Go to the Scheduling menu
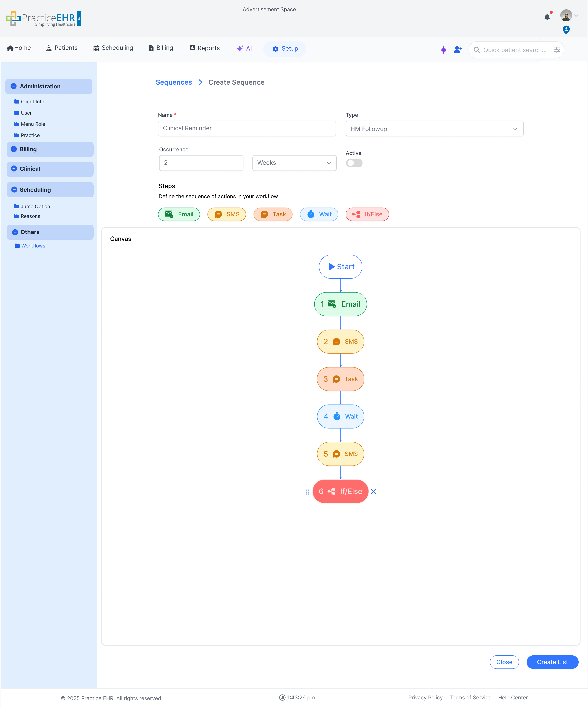The width and height of the screenshot is (588, 708). (113, 48)
